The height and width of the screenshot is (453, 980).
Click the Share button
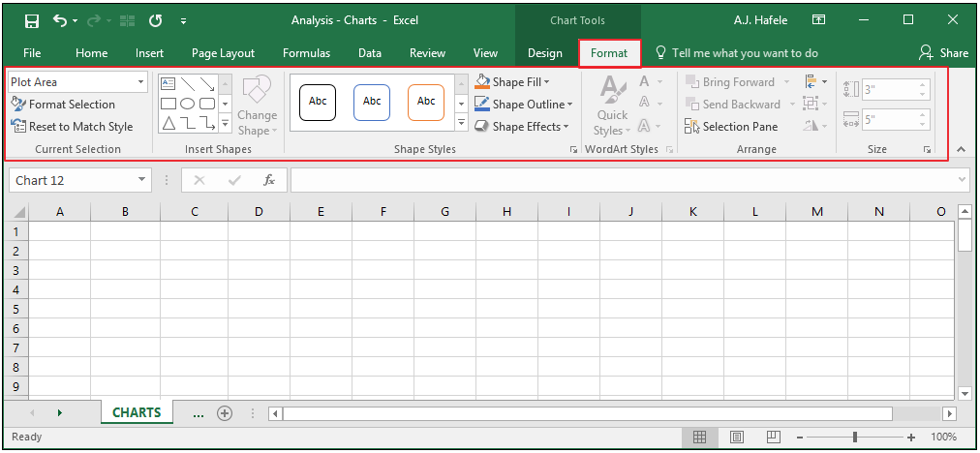click(x=944, y=53)
